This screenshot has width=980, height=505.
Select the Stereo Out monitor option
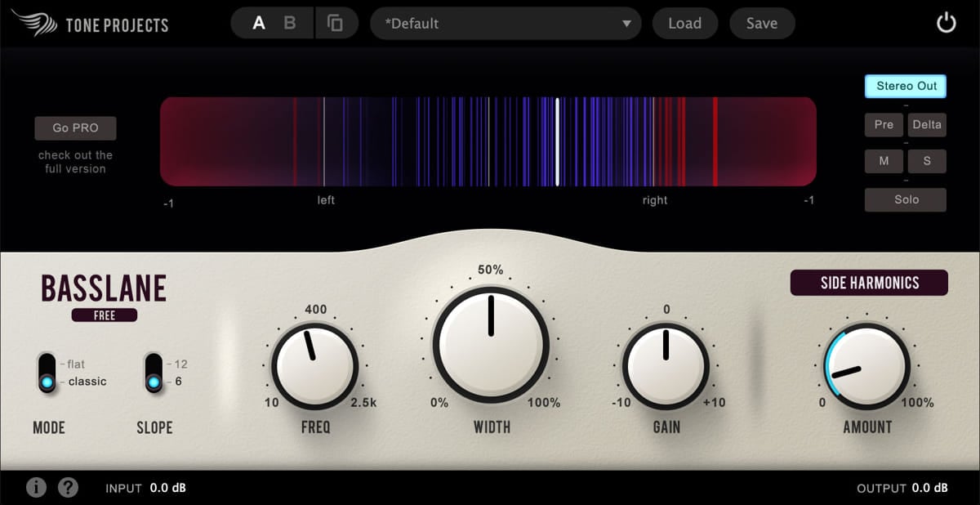tap(906, 86)
